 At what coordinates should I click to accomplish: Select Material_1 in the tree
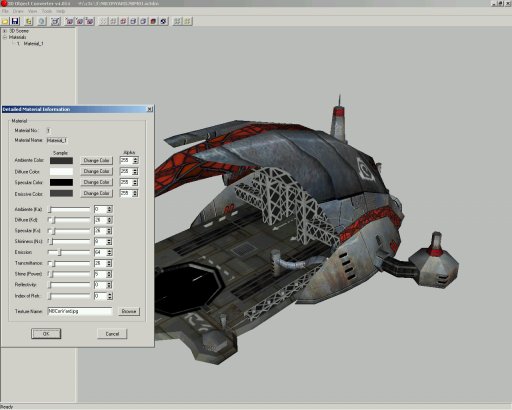pyautogui.click(x=33, y=44)
